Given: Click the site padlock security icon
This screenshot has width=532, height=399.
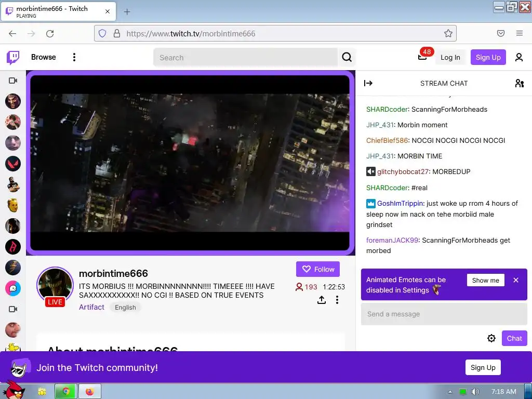Looking at the screenshot, I should [x=117, y=33].
